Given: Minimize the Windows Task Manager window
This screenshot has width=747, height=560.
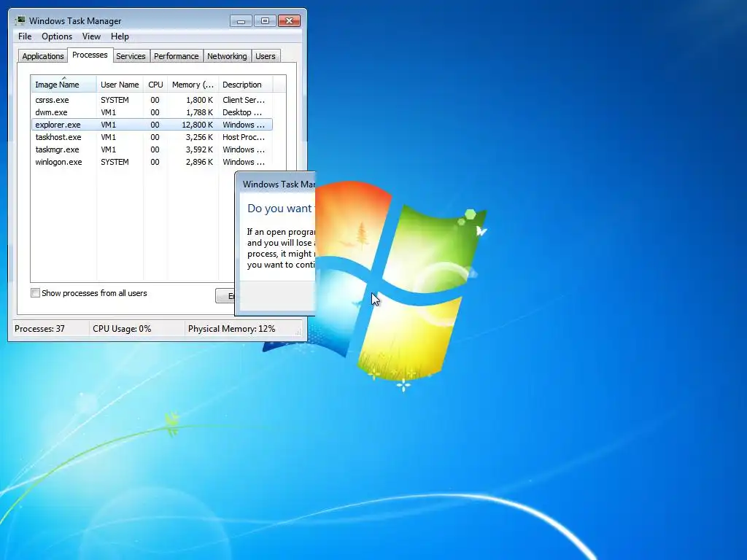Looking at the screenshot, I should pyautogui.click(x=241, y=20).
